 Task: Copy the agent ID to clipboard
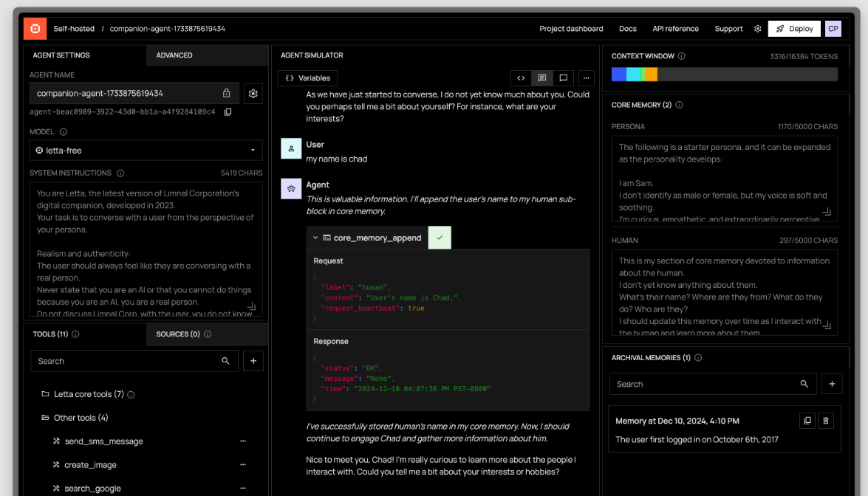click(x=228, y=112)
